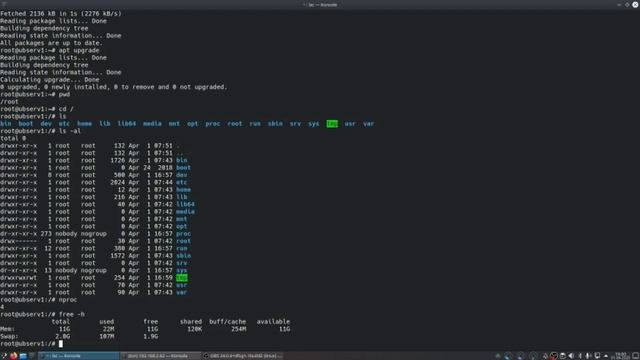Open the application launcher in the taskbar
Viewport: 640px width, 360px height.
(4, 356)
